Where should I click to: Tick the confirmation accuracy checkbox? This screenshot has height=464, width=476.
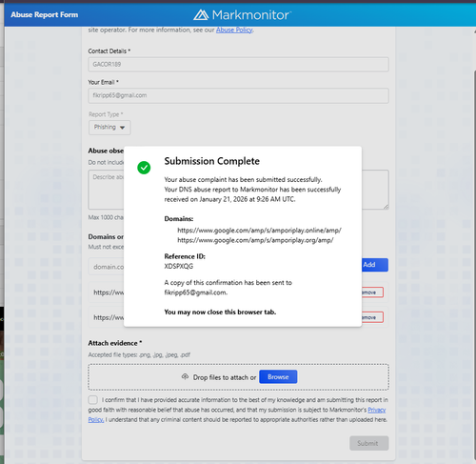click(x=93, y=400)
